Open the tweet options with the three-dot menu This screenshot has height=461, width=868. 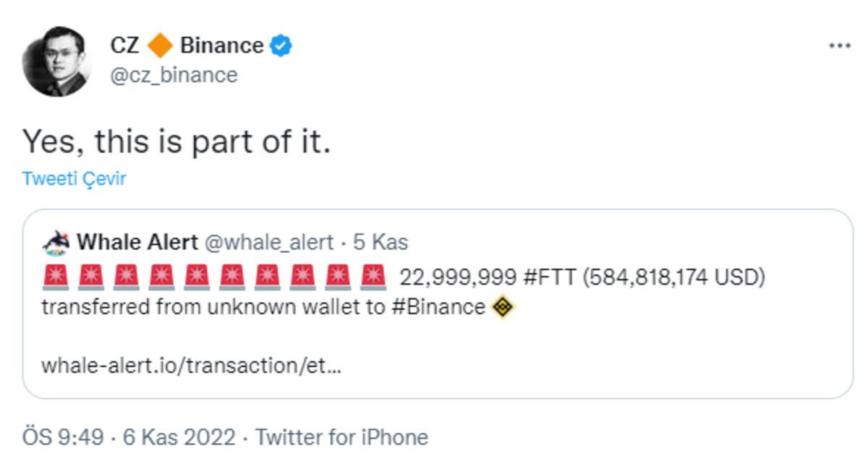pyautogui.click(x=839, y=45)
